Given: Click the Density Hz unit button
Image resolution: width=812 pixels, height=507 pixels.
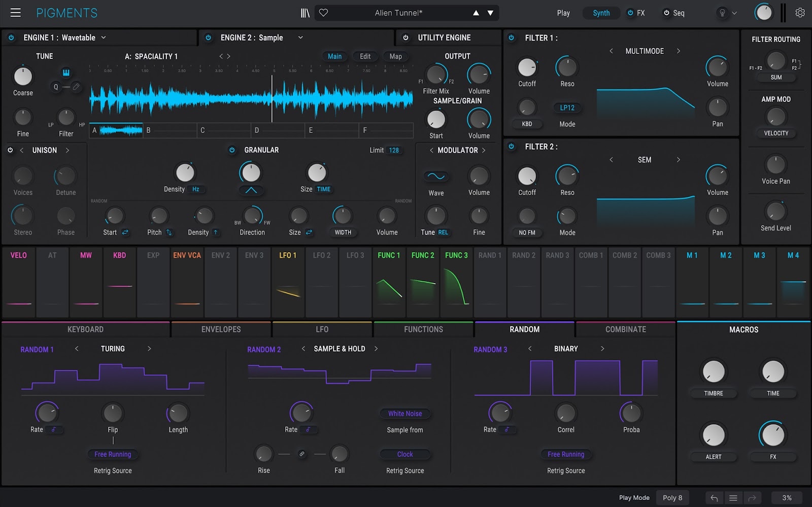Looking at the screenshot, I should [x=196, y=189].
